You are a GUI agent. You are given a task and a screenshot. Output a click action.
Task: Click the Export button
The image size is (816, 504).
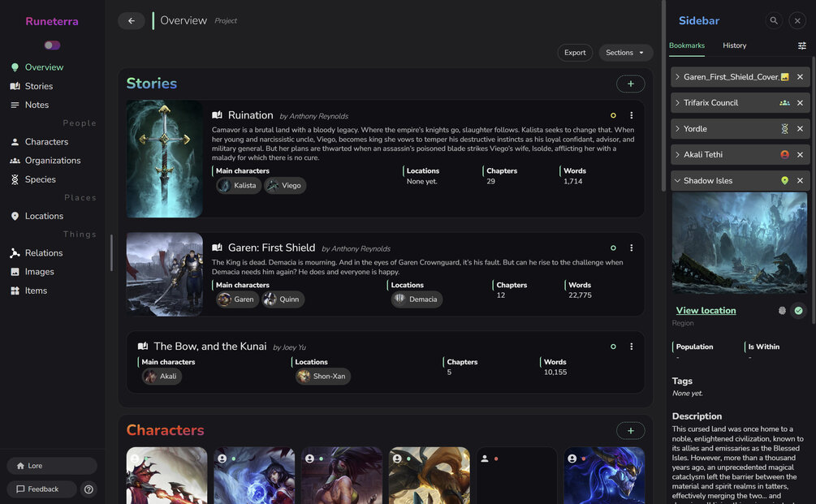point(575,53)
